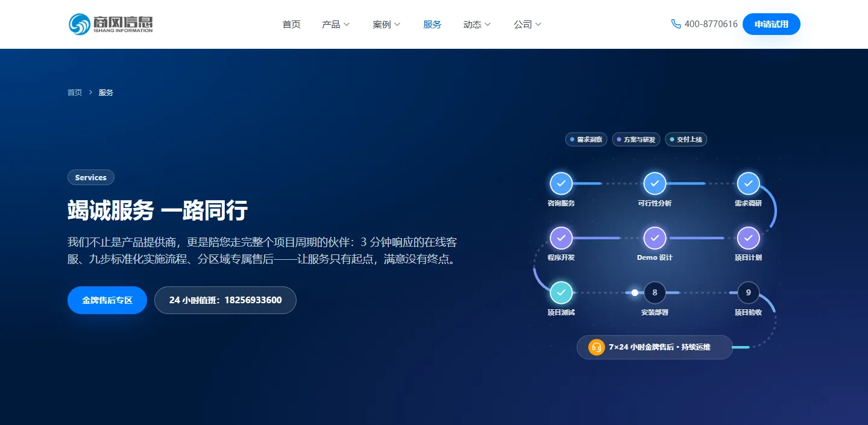Click the Services badge
The width and height of the screenshot is (868, 425).
click(91, 177)
